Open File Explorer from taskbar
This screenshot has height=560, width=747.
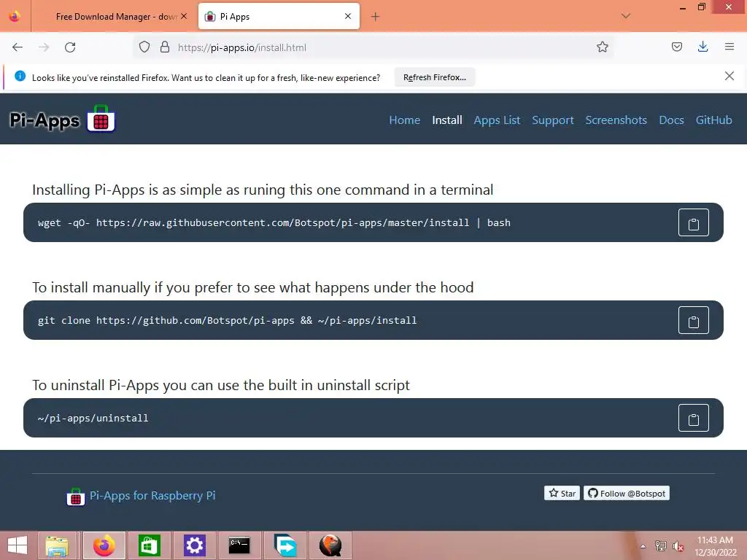[57, 545]
